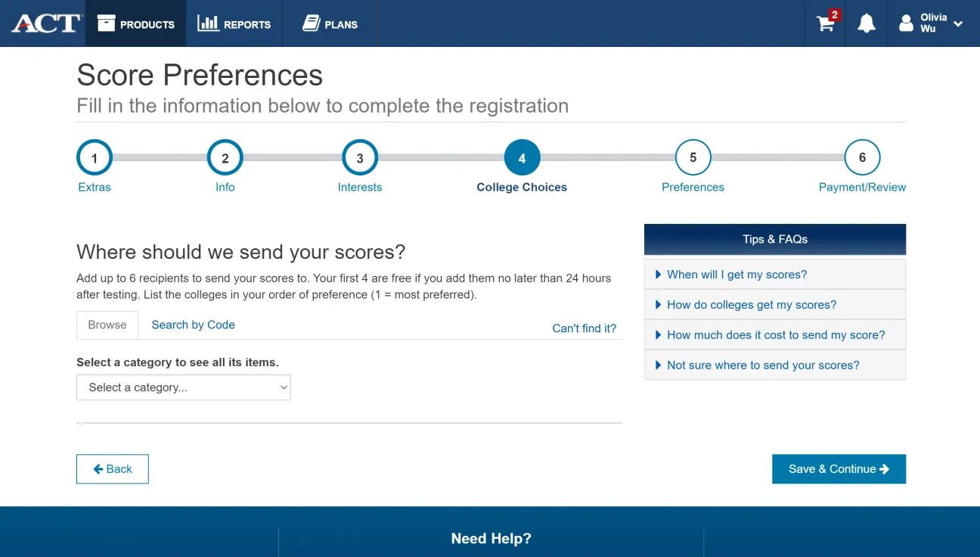Switch to the Browse tab
Viewport: 980px width, 557px height.
[107, 325]
